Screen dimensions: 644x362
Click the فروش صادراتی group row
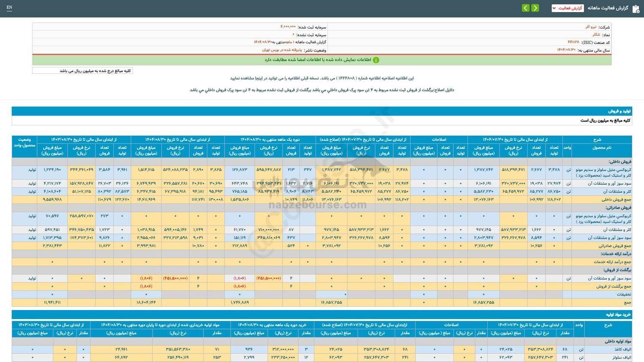617,207
